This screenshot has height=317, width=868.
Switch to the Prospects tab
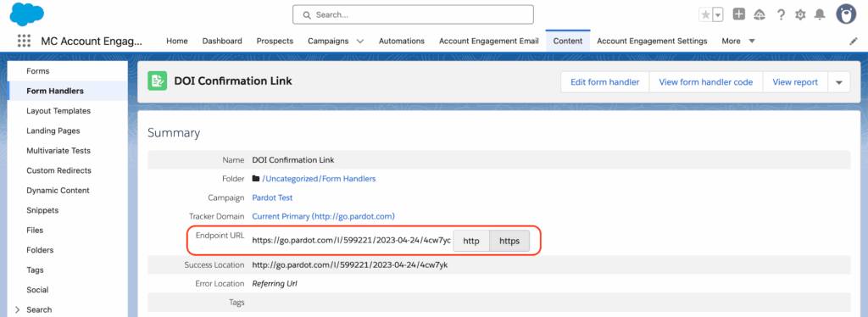click(275, 41)
